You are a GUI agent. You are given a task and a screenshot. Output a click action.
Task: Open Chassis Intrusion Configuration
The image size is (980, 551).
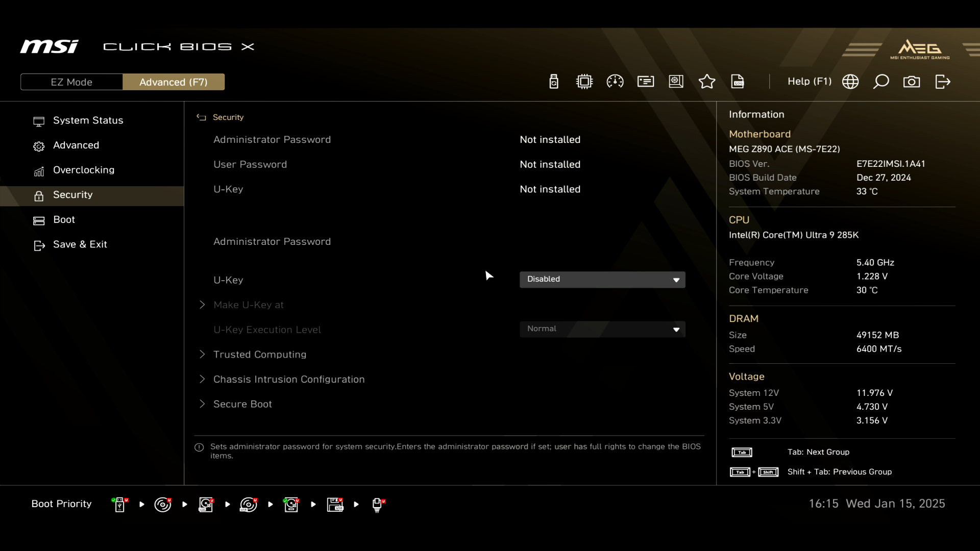click(289, 380)
